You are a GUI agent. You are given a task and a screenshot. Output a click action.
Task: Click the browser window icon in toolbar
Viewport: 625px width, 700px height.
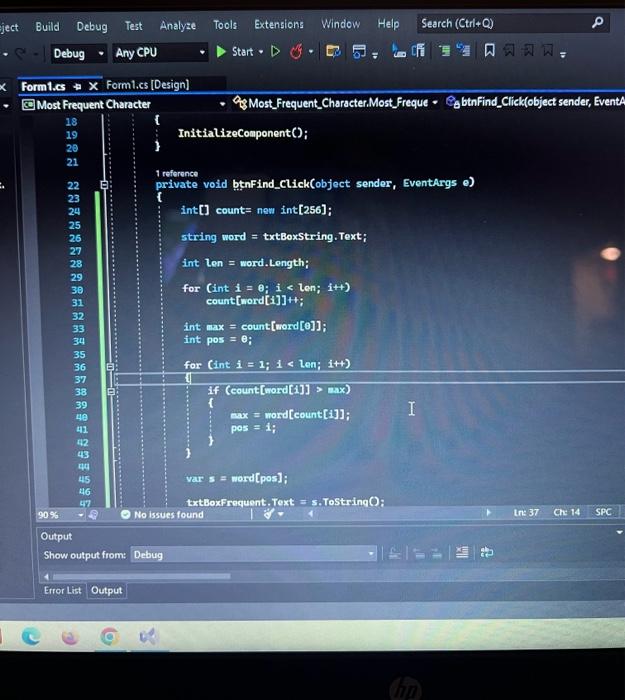[359, 52]
